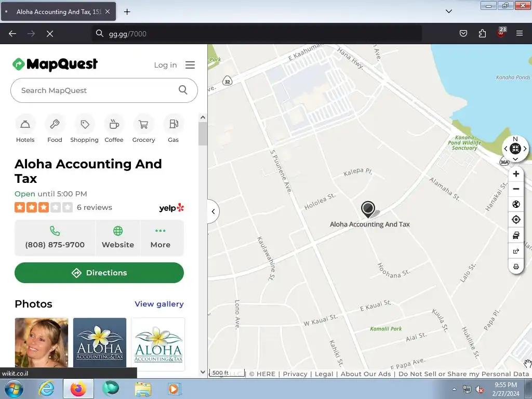
Task: Open a new browser tab
Action: pos(127,12)
